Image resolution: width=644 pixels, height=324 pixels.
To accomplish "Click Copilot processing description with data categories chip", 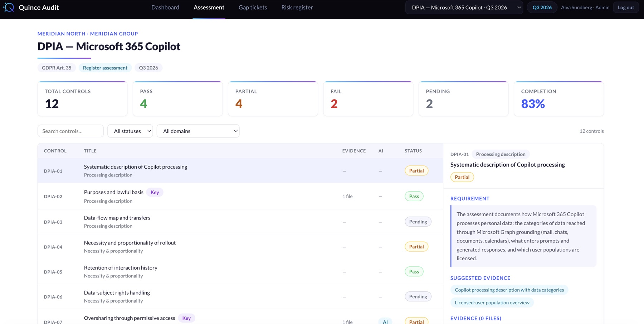I will click(509, 290).
